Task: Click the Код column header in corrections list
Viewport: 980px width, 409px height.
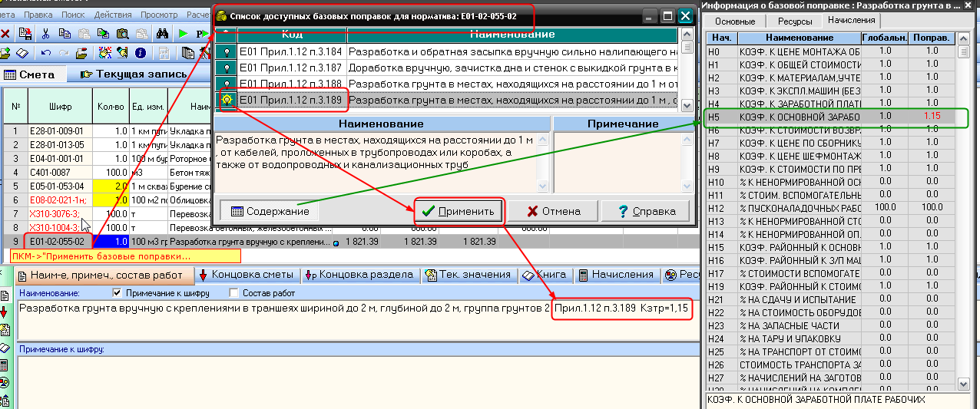Action: (292, 35)
